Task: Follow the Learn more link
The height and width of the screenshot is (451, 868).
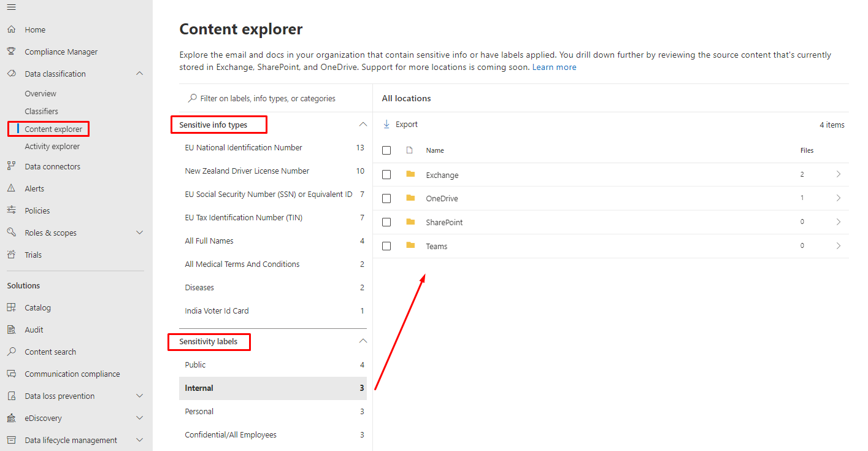Action: pyautogui.click(x=554, y=67)
